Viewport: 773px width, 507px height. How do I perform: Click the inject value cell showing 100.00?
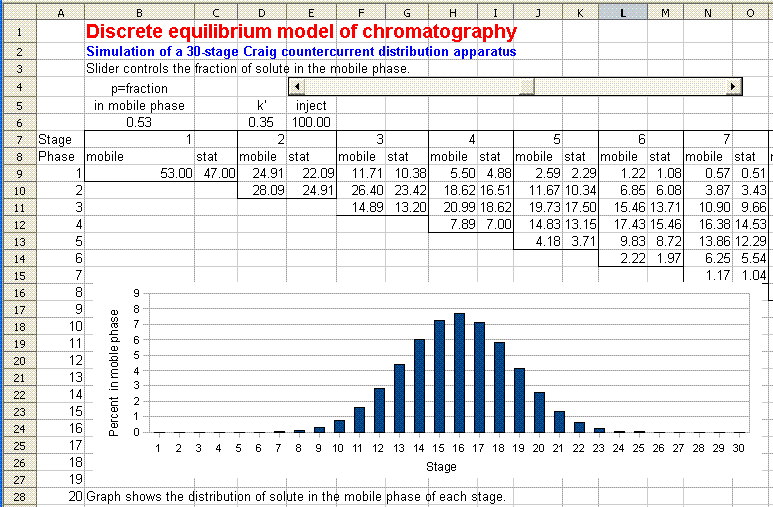click(x=311, y=121)
